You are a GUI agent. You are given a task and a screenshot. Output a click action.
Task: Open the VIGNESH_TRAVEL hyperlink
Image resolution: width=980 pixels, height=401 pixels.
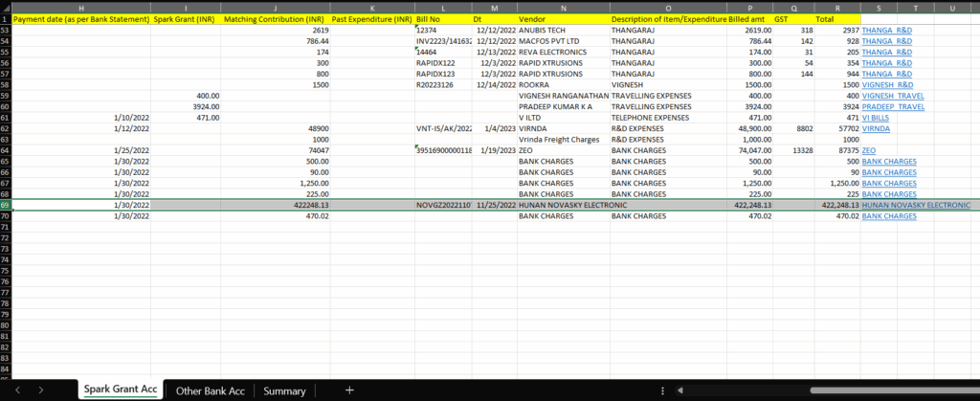point(893,96)
